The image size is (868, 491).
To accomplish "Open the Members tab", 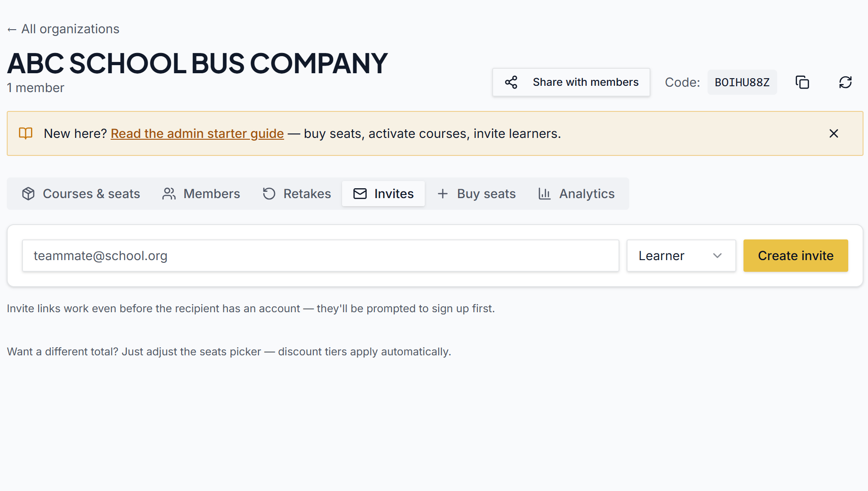I will tap(201, 194).
